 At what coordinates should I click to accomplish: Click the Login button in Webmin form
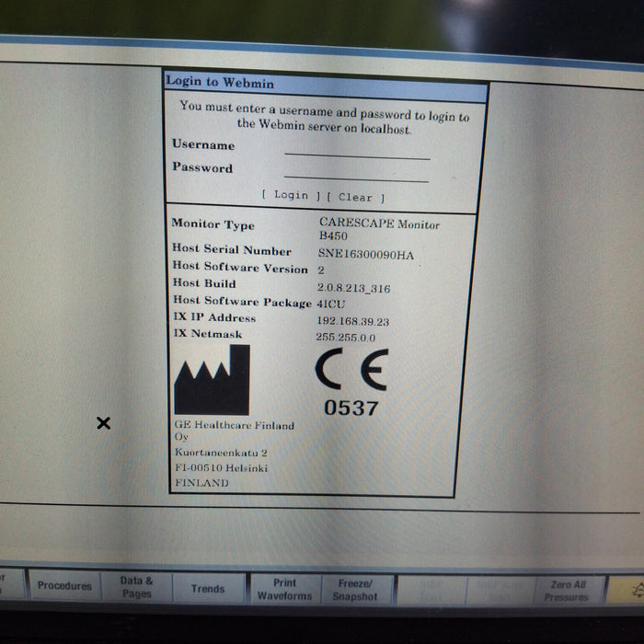[292, 195]
